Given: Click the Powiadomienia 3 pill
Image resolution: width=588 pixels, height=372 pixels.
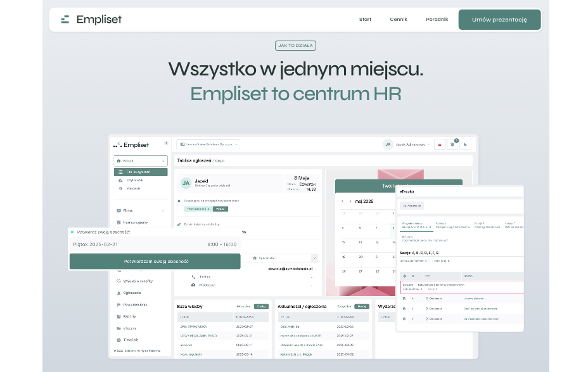Looking at the screenshot, I should pos(198,209).
